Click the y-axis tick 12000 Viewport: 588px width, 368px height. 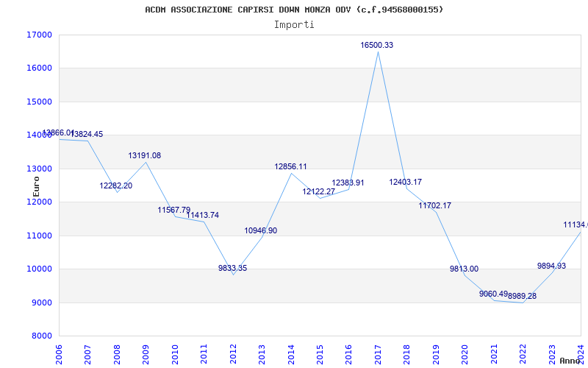[40, 202]
